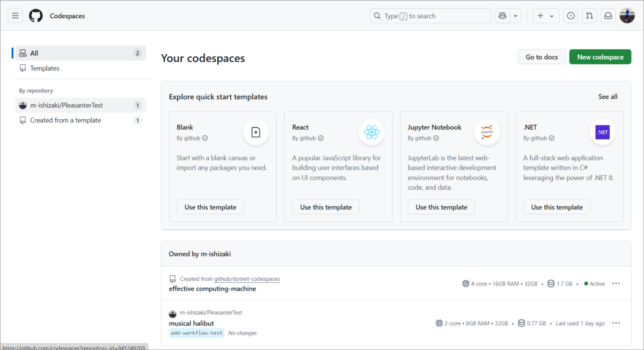This screenshot has height=350, width=644.
Task: Click the Codespaces header title
Action: [x=68, y=16]
